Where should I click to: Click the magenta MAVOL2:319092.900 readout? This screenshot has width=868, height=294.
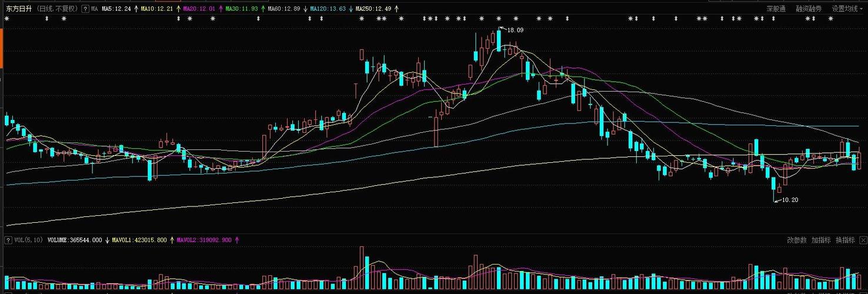point(204,240)
